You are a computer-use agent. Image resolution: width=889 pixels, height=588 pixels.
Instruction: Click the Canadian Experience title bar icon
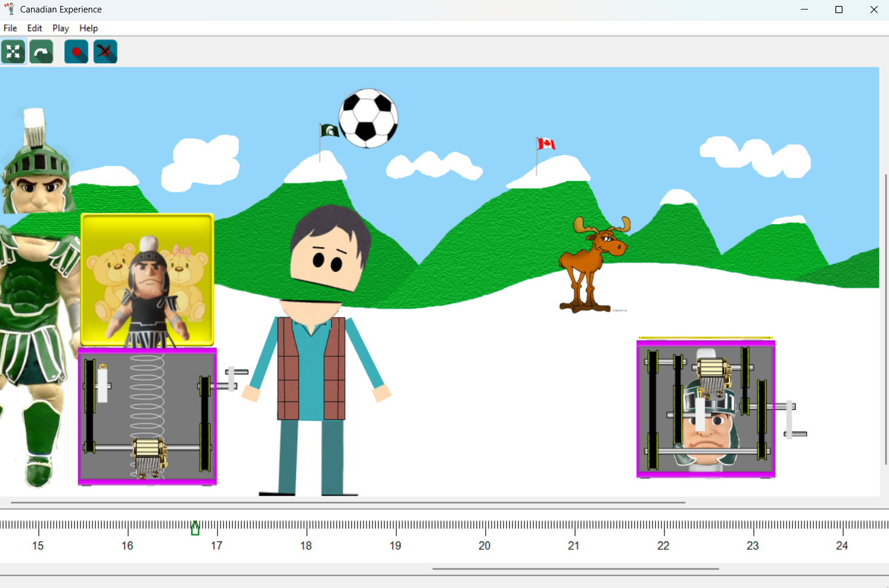click(x=10, y=9)
